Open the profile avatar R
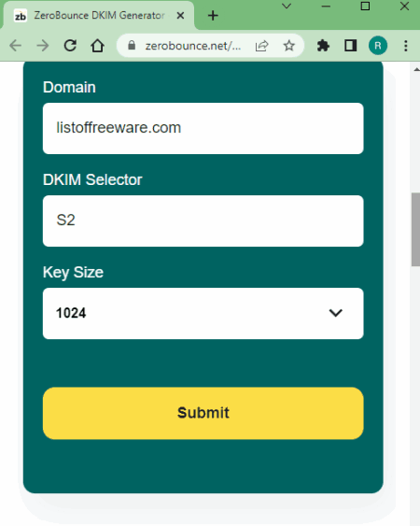This screenshot has width=420, height=526. click(378, 46)
